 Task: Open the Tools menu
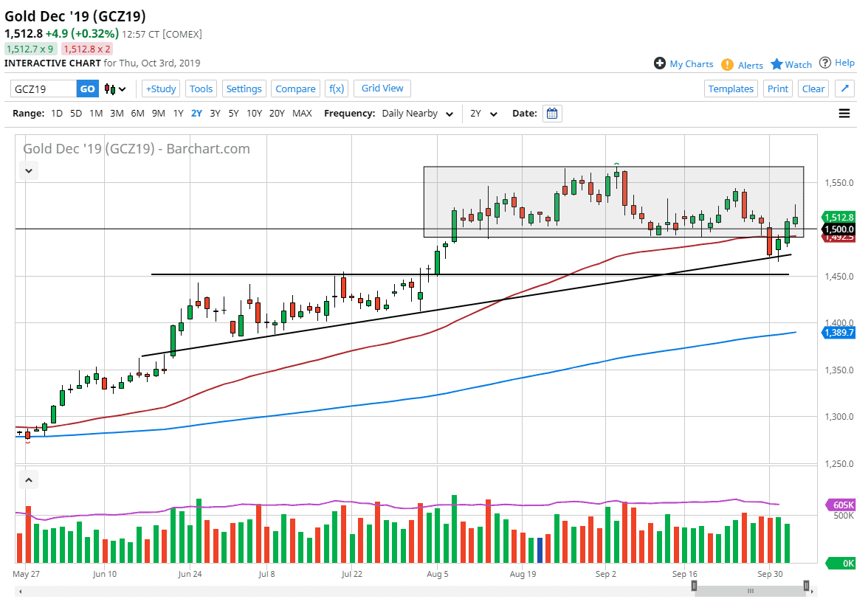point(201,89)
